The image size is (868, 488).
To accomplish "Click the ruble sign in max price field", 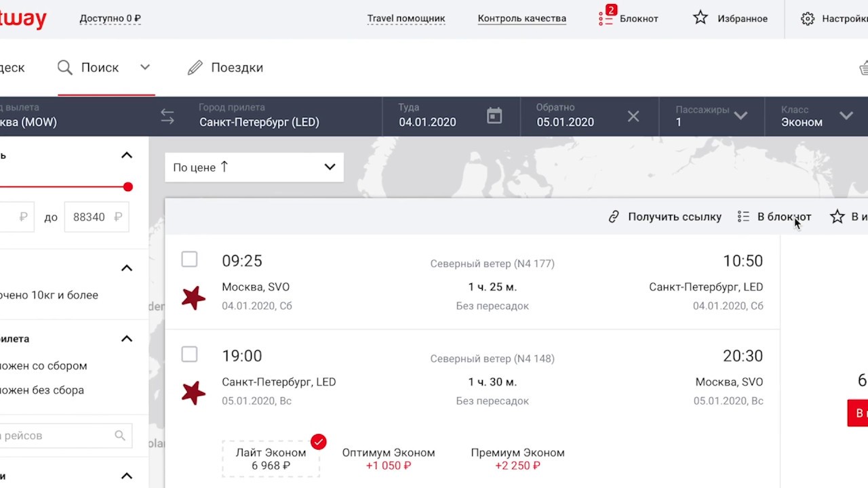I will pyautogui.click(x=118, y=217).
